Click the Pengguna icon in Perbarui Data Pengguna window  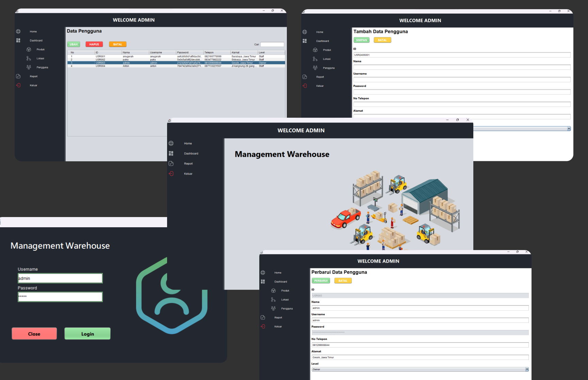(273, 309)
